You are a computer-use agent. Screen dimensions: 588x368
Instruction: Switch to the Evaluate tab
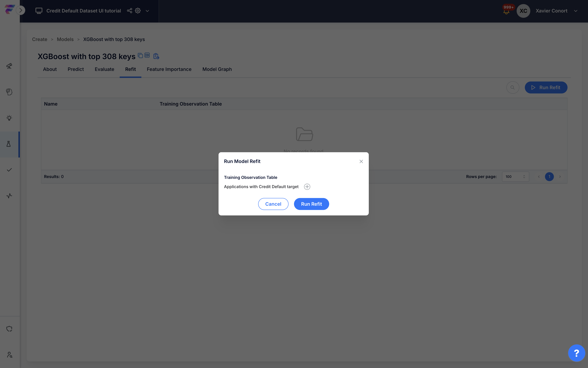[104, 69]
